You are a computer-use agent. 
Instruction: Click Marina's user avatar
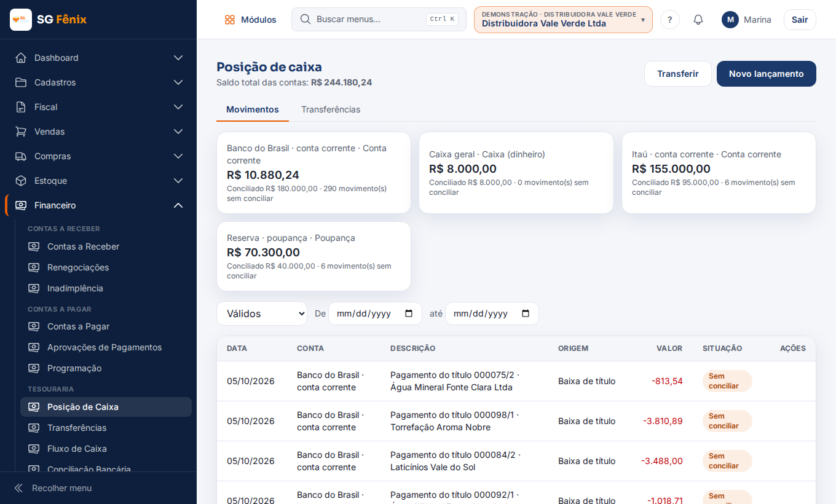pos(730,20)
